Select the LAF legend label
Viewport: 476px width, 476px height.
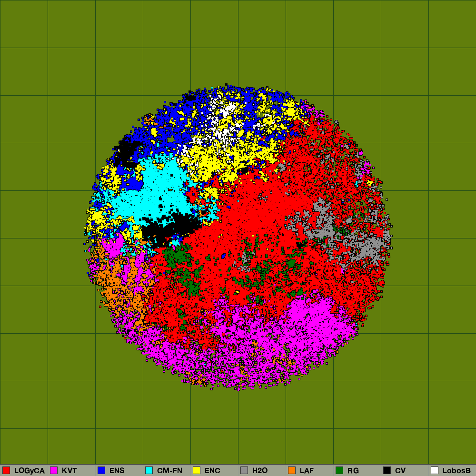click(307, 471)
